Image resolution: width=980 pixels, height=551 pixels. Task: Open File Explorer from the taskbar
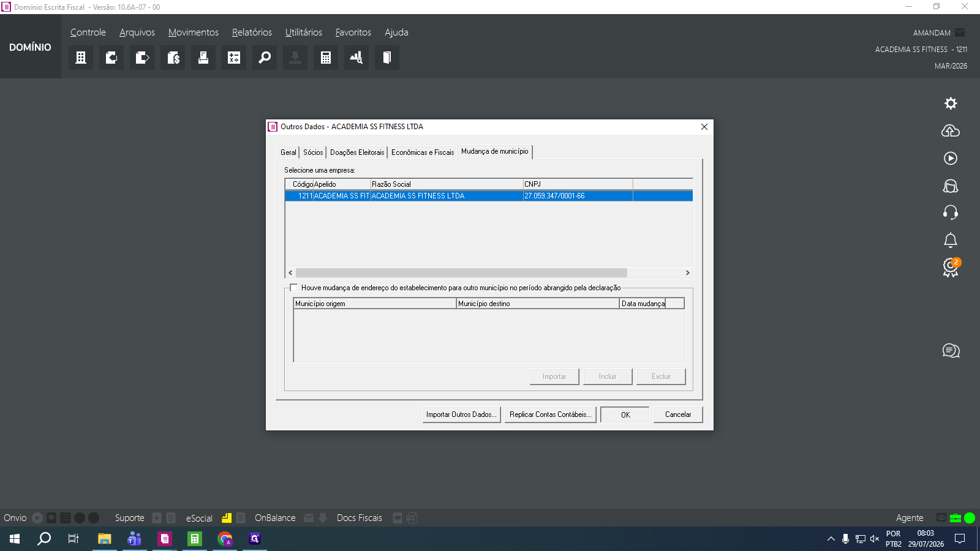pos(105,539)
